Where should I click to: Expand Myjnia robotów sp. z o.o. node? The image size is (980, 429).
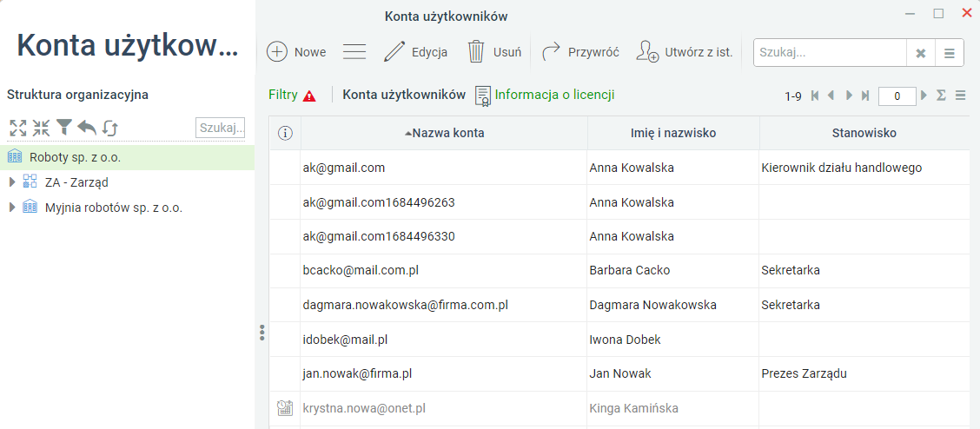(12, 208)
